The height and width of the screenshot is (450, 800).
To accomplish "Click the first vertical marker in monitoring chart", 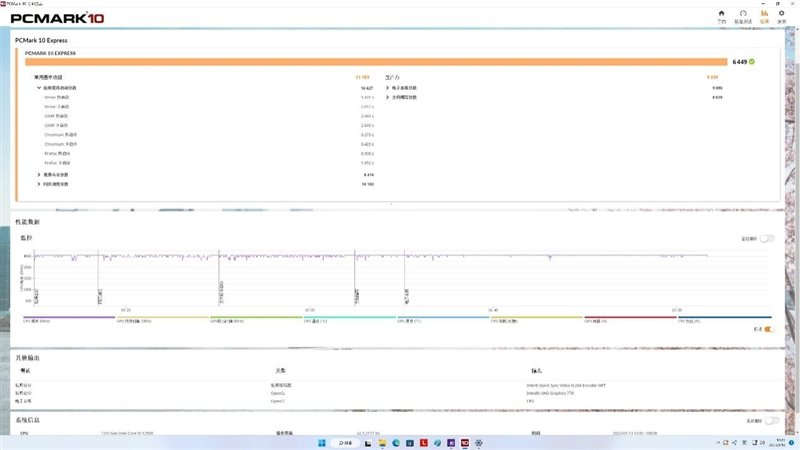I will click(x=34, y=278).
